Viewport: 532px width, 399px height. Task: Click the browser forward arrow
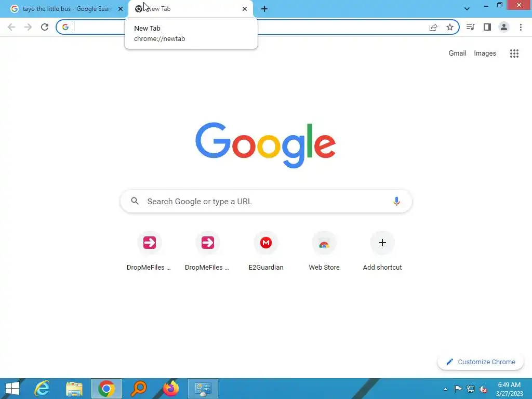(28, 27)
